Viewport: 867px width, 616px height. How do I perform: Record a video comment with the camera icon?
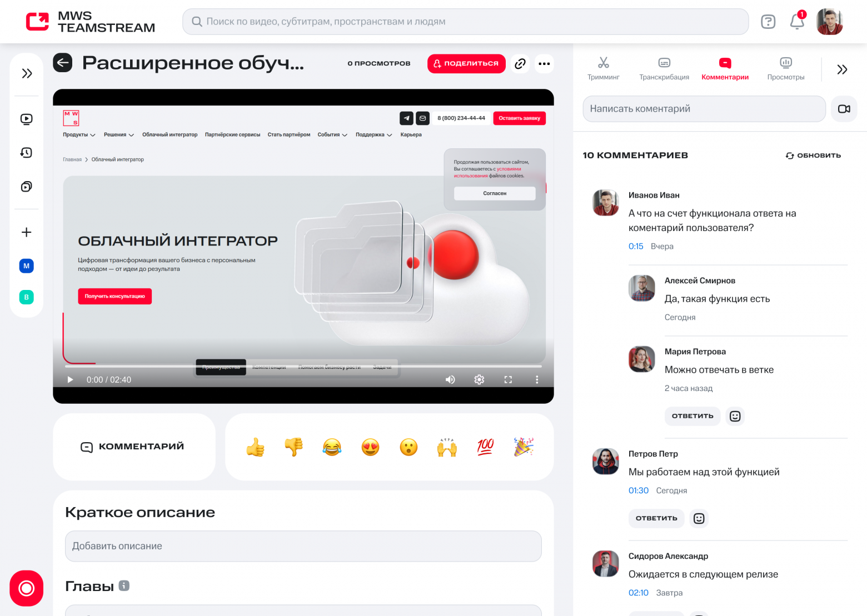click(844, 109)
